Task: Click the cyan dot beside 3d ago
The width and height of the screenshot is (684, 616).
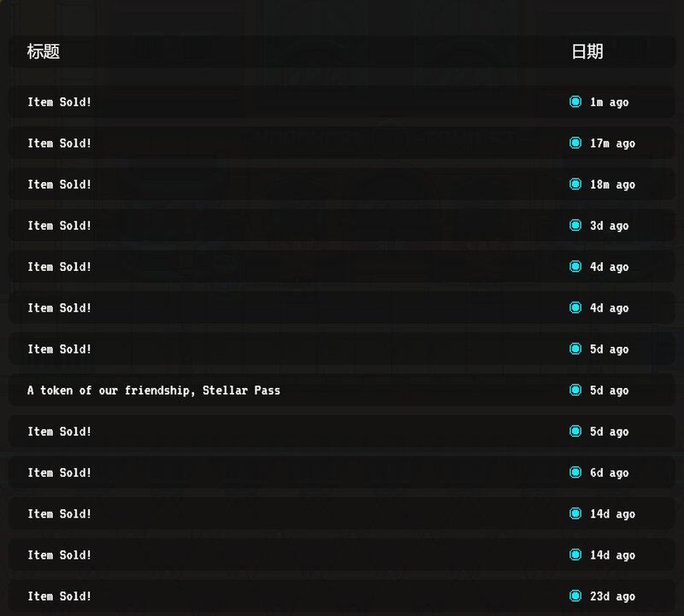Action: (575, 225)
